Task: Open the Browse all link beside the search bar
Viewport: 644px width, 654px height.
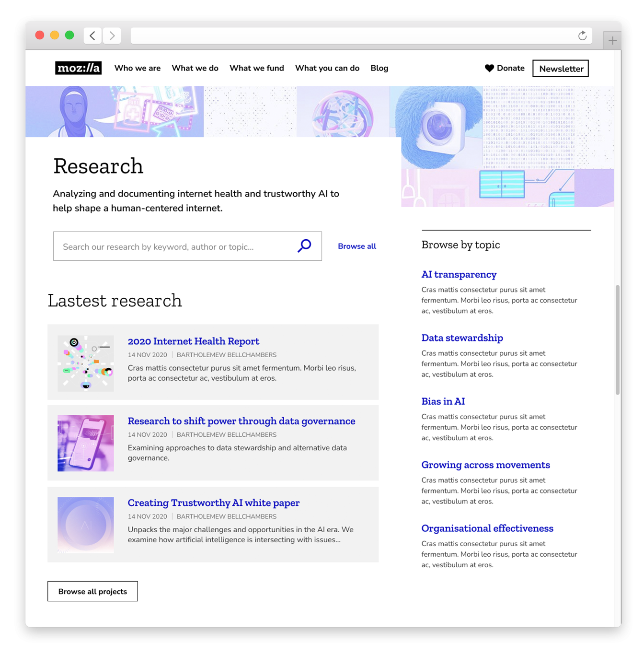Action: pyautogui.click(x=357, y=246)
